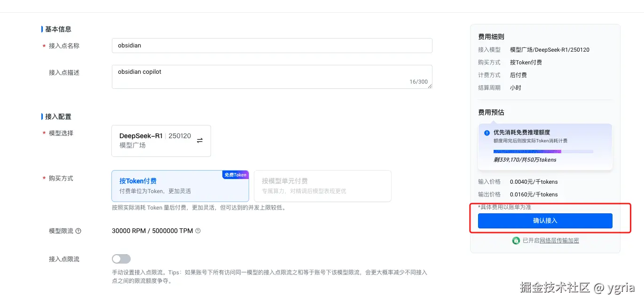Click info icon after 5000000 TPM
This screenshot has height=304, width=644.
(x=198, y=231)
